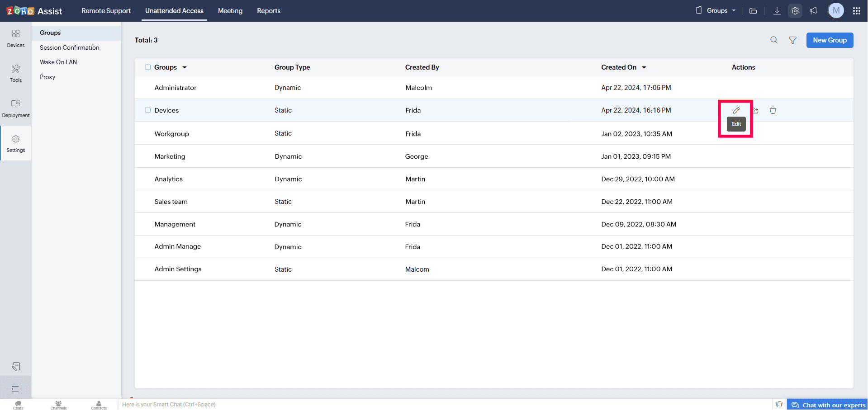Select Session Confirmation in settings menu
Screen dimensions: 868x410
[x=70, y=47]
